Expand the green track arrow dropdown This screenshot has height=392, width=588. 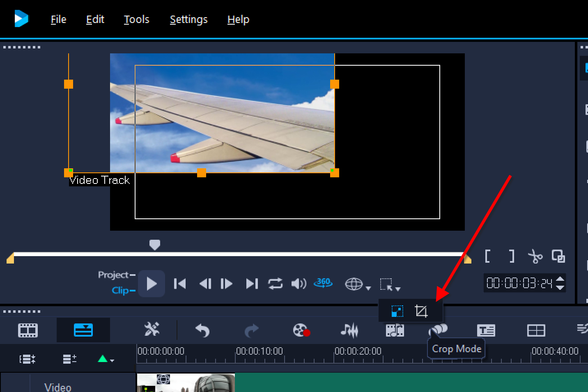point(106,359)
